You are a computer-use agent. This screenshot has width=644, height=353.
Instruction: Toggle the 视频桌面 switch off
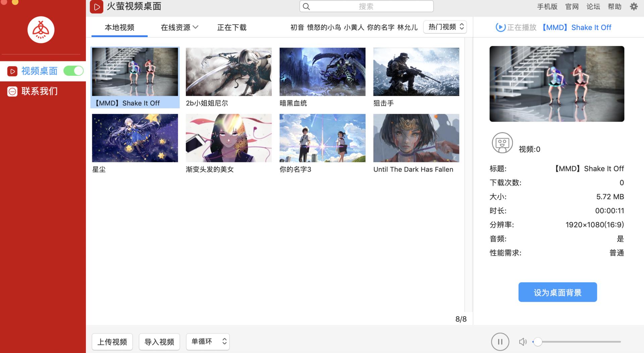coord(73,71)
